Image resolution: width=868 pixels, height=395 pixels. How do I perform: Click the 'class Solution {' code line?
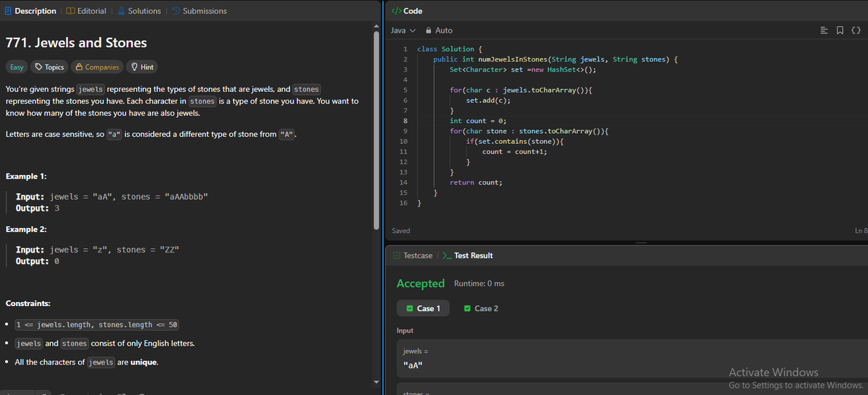(x=449, y=49)
